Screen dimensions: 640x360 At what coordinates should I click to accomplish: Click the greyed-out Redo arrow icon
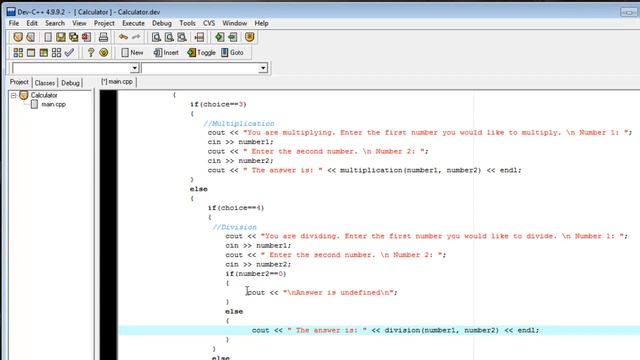tap(136, 37)
